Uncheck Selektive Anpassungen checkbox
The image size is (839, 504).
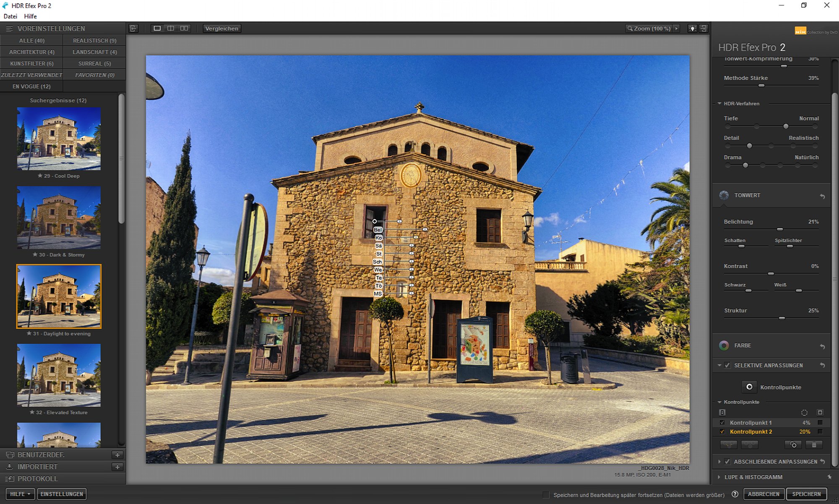pos(727,365)
